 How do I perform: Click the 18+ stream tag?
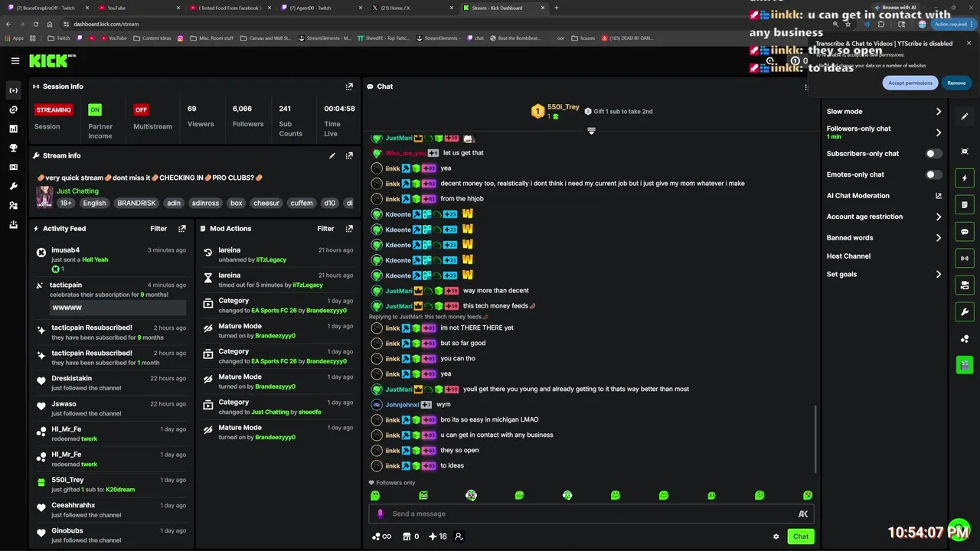pyautogui.click(x=66, y=204)
